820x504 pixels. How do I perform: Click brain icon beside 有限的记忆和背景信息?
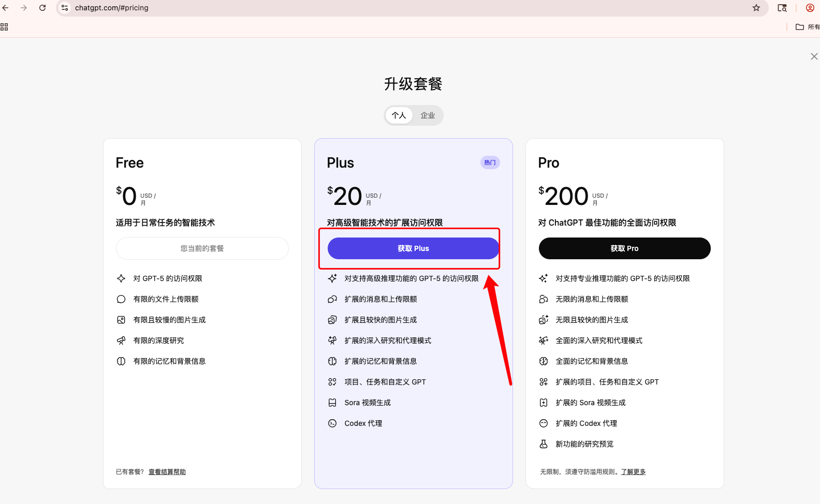(x=121, y=361)
